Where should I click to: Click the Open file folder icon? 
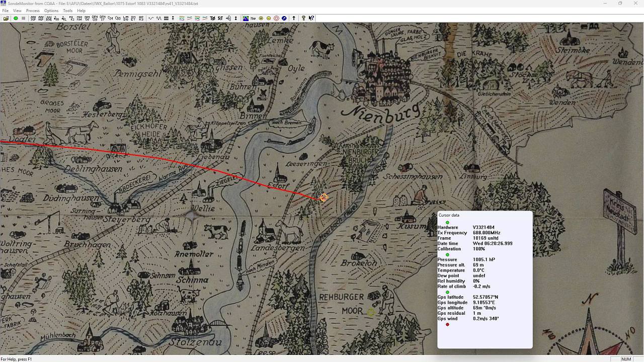click(6, 18)
